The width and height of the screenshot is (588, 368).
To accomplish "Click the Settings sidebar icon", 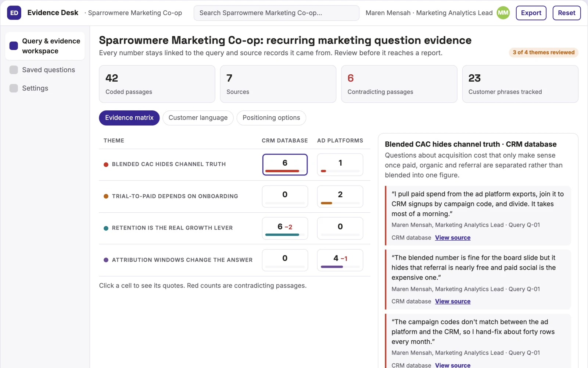I will pos(14,88).
